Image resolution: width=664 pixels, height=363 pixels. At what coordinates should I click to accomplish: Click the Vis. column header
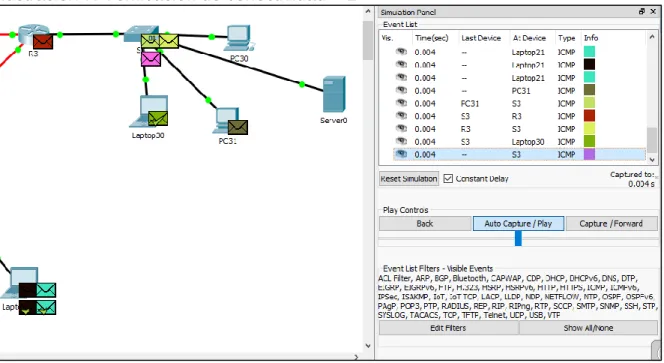pos(387,38)
